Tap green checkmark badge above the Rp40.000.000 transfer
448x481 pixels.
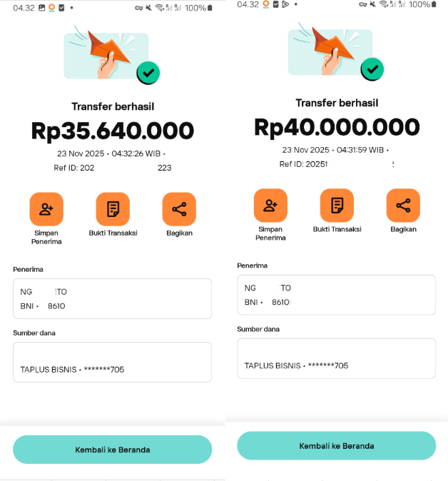(x=372, y=69)
